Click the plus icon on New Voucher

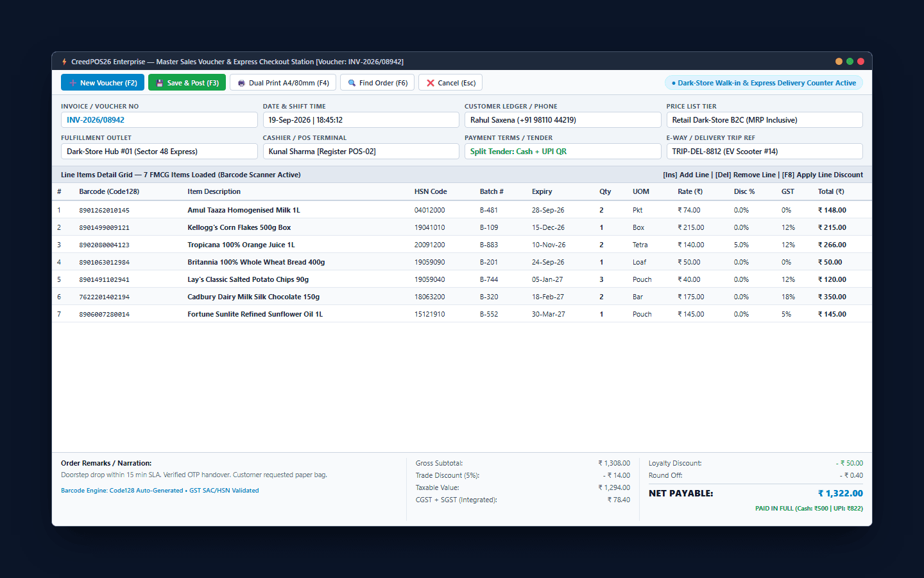73,83
